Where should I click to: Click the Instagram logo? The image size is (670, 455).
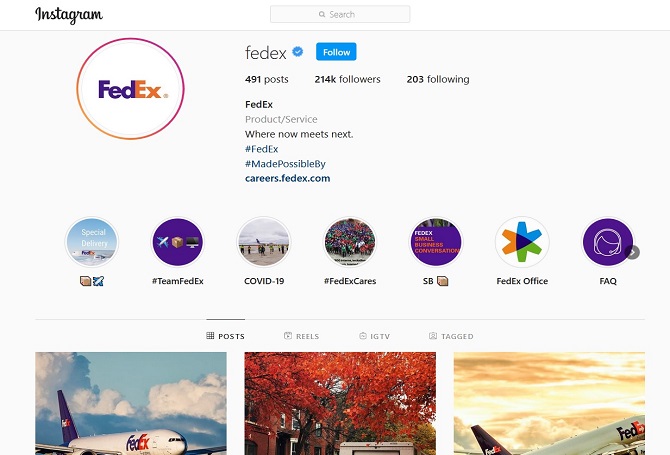(69, 15)
